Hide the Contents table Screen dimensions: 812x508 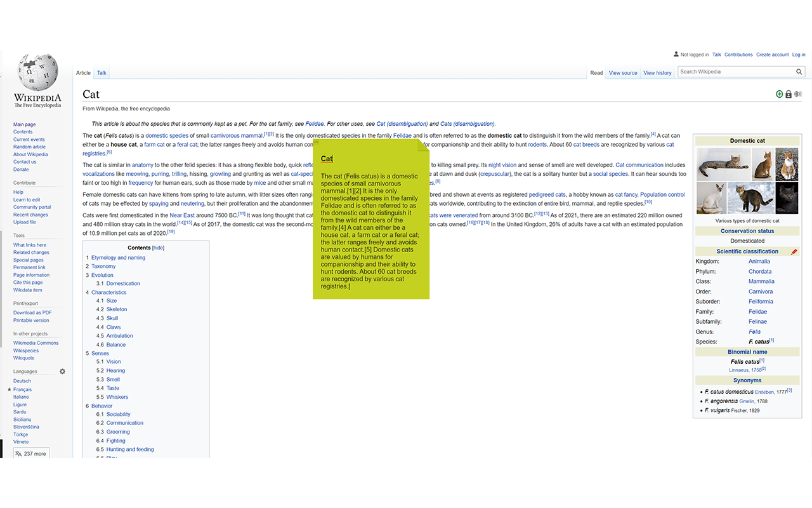click(x=158, y=248)
